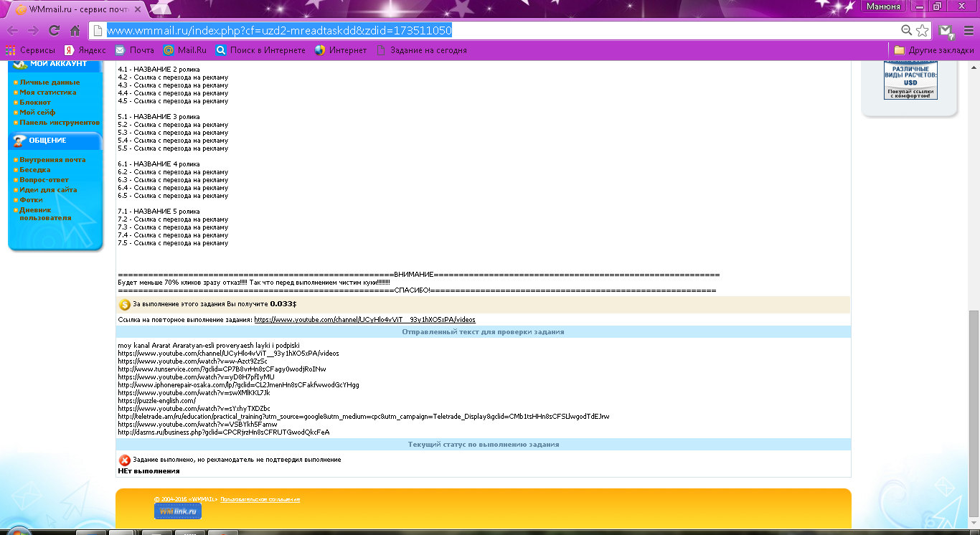Viewport: 980px width, 535px height.
Task: Expand the Другие закладки folder
Action: coord(934,50)
